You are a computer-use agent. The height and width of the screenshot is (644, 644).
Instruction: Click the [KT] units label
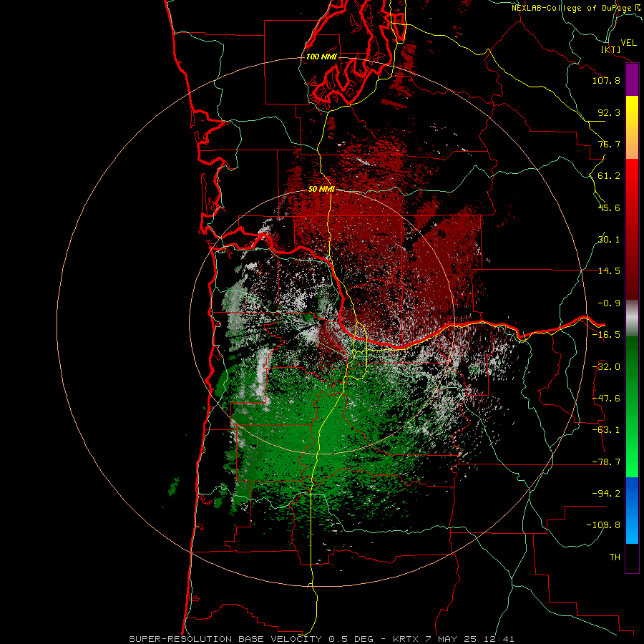click(611, 49)
